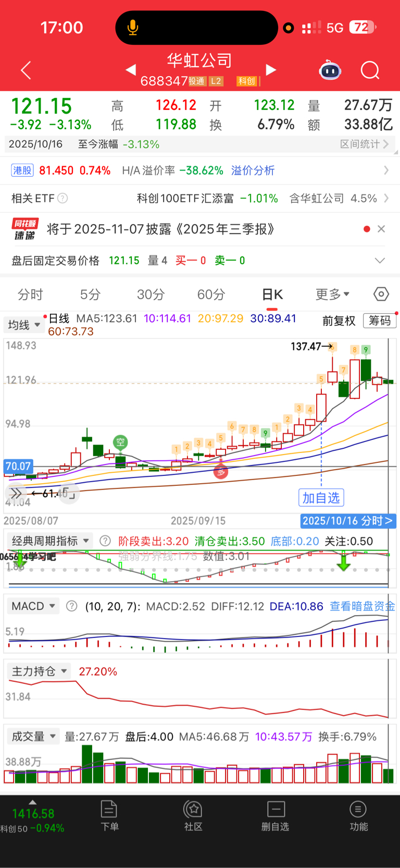Open 查看暗盘资金 link
Image resolution: width=400 pixels, height=868 pixels.
click(362, 606)
